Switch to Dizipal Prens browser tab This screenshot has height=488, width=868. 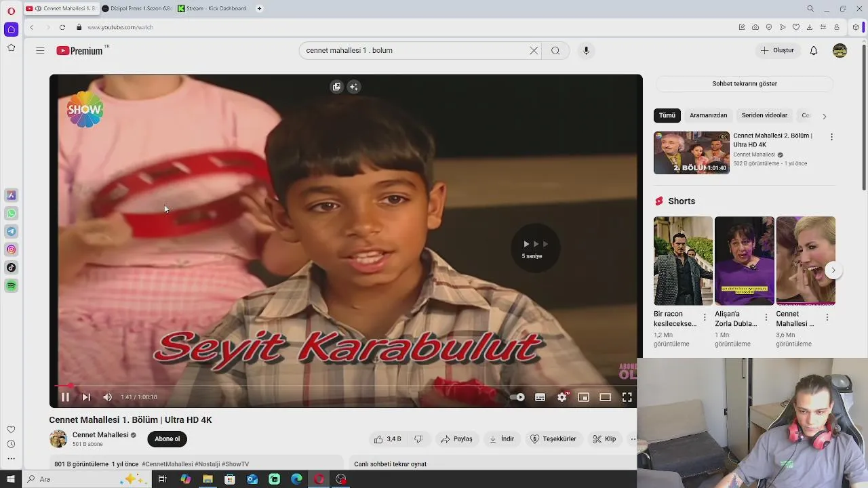(x=136, y=9)
